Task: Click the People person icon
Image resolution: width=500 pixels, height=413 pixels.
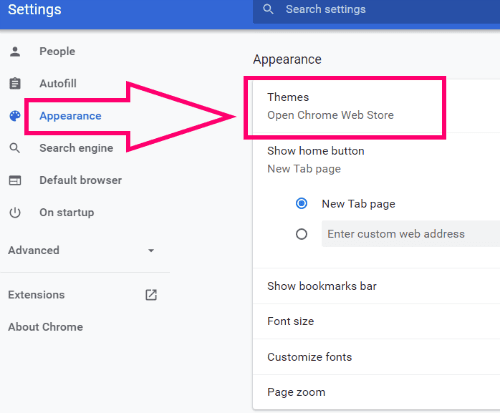Action: coord(15,52)
